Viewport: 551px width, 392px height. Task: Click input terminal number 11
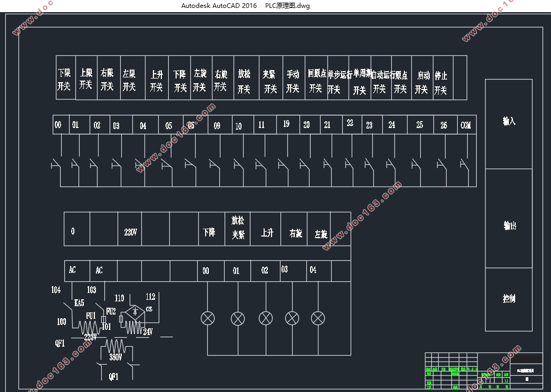pos(262,125)
